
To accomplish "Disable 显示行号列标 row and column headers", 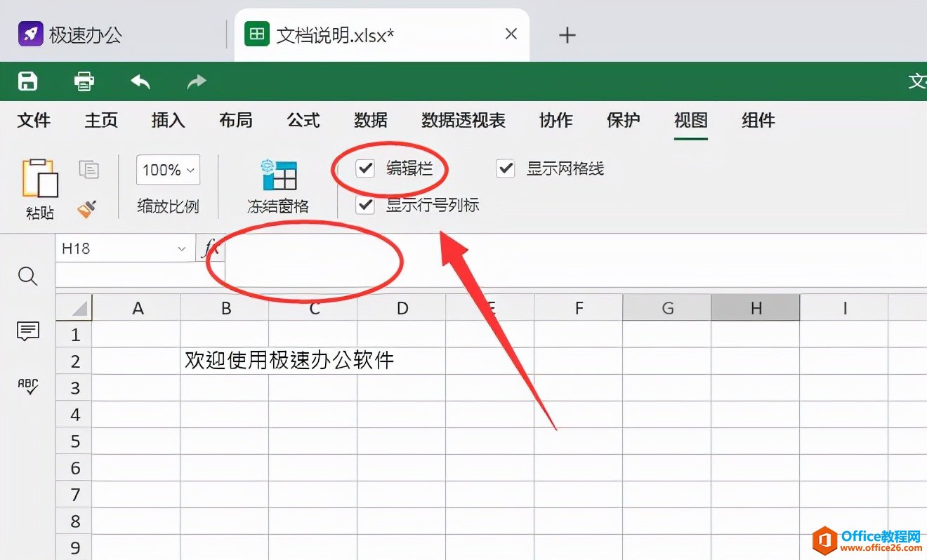I will 364,205.
